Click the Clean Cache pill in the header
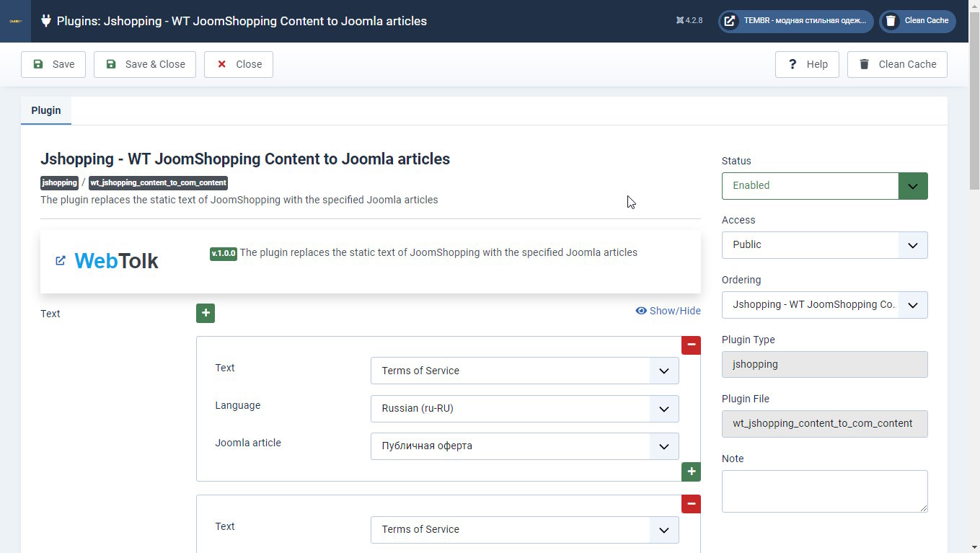Screen dimensions: 980x553 [917, 21]
